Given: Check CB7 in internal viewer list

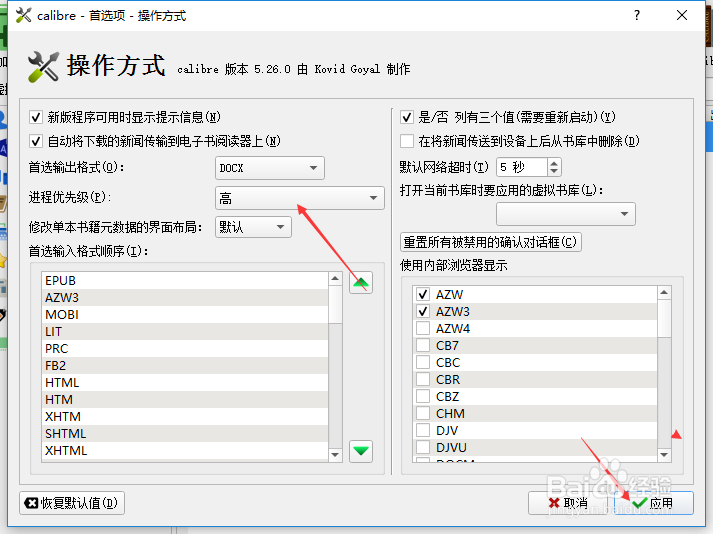Looking at the screenshot, I should (423, 346).
